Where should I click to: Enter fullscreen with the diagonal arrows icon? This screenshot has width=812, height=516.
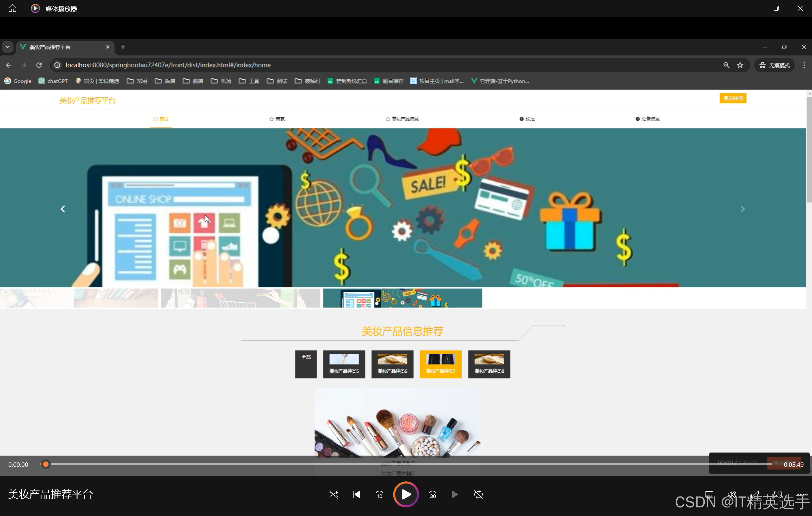point(755,494)
